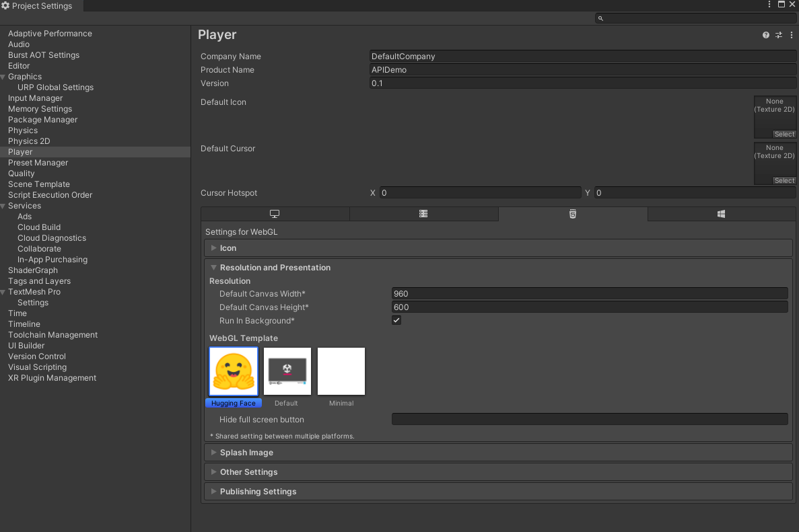Select the desktop standalone platform tab
799x532 pixels.
coord(275,214)
